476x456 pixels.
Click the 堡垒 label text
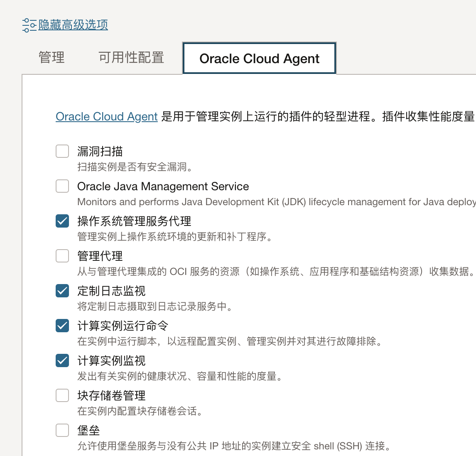pyautogui.click(x=88, y=431)
